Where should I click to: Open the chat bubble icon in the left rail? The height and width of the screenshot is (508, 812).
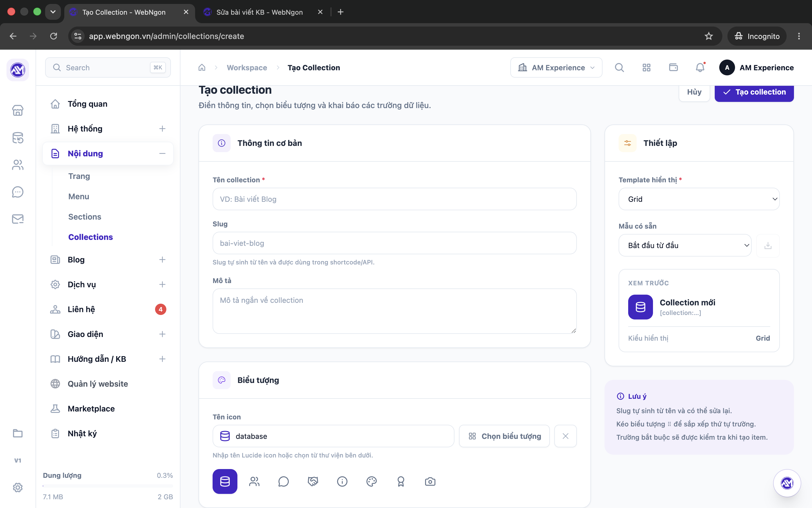pyautogui.click(x=18, y=192)
